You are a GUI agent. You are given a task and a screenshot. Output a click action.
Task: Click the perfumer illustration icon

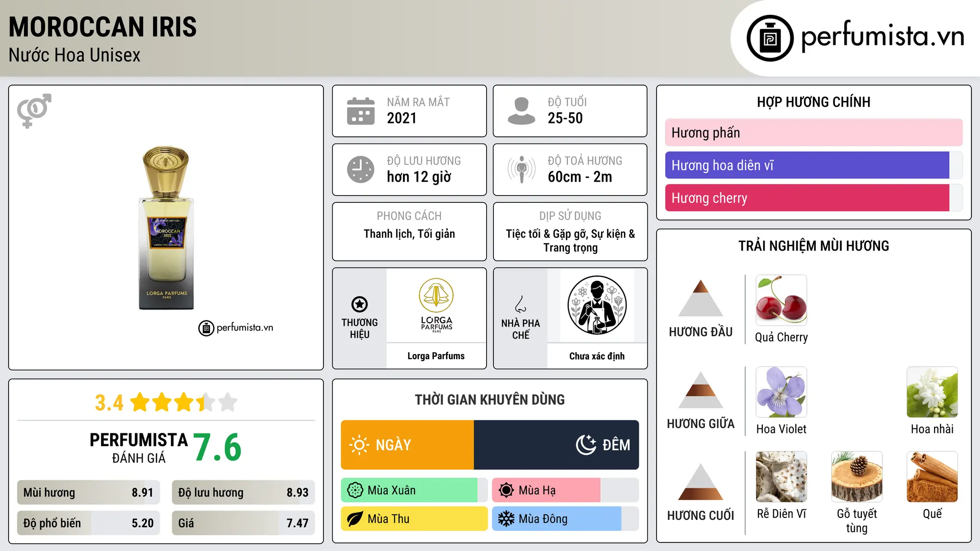coord(597,305)
